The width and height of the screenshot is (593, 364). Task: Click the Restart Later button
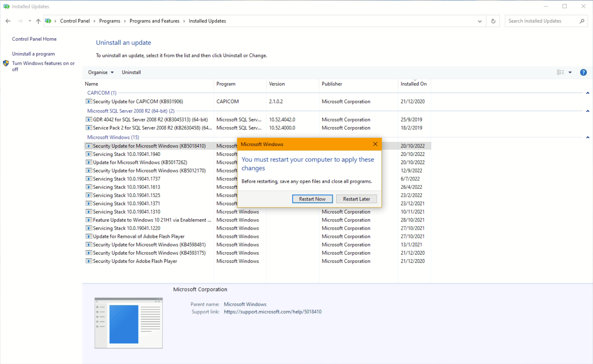click(x=356, y=199)
